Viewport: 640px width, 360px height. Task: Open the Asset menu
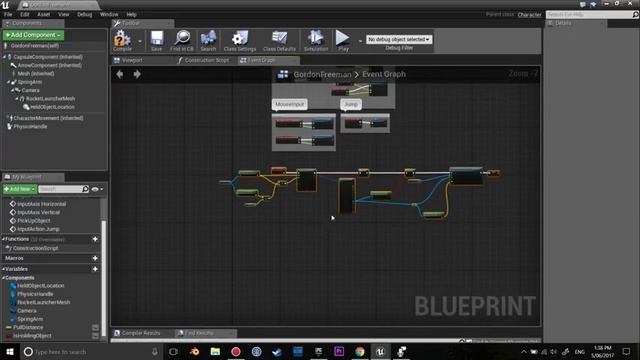[43, 14]
